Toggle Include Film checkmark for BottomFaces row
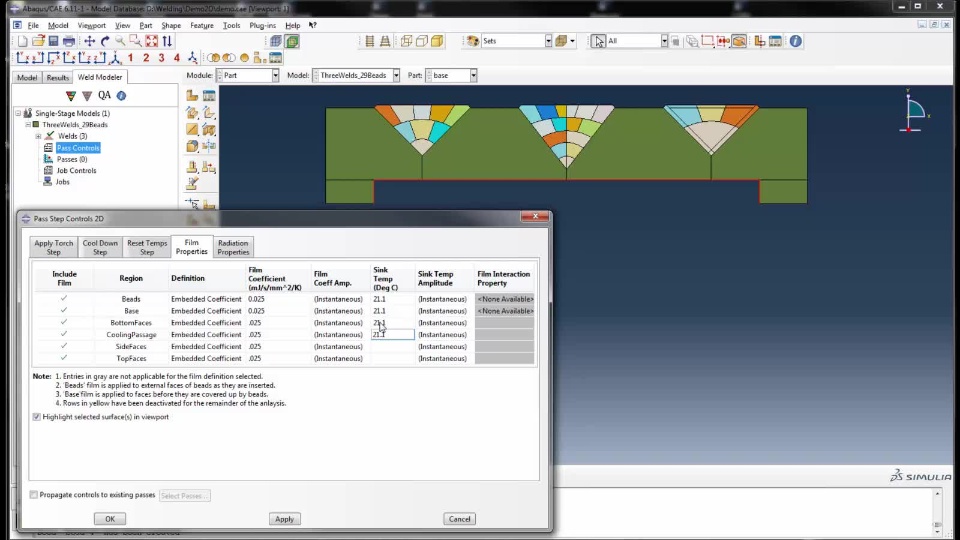 pyautogui.click(x=64, y=322)
